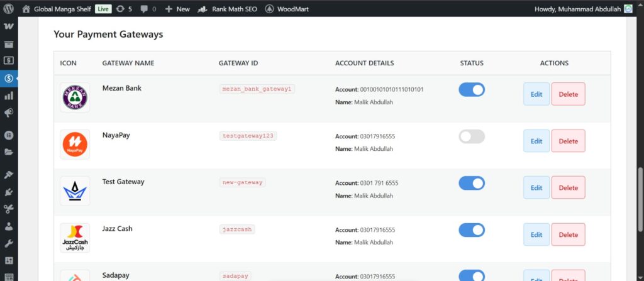The height and width of the screenshot is (281, 644).
Task: Select the highlighted dollar-circle sidebar icon
Action: [9, 78]
